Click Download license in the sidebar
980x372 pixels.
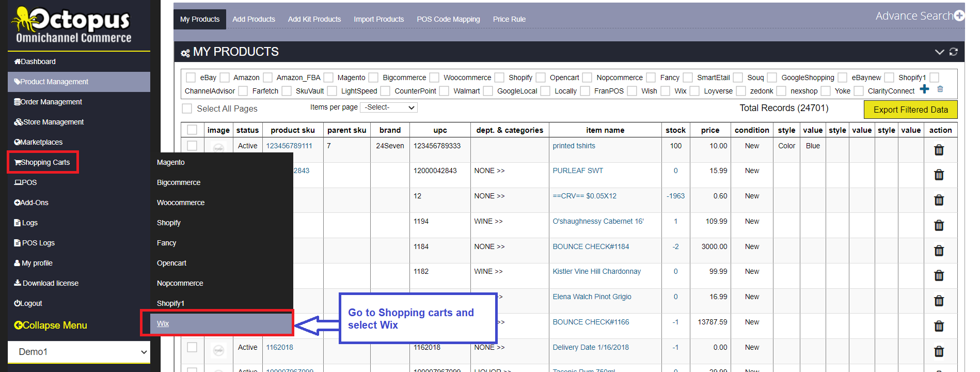46,283
